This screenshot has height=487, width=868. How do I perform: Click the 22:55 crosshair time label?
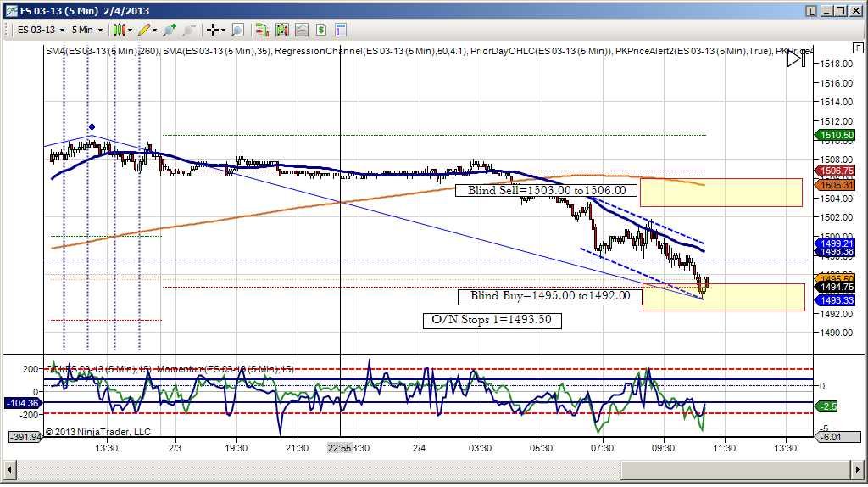pos(339,448)
